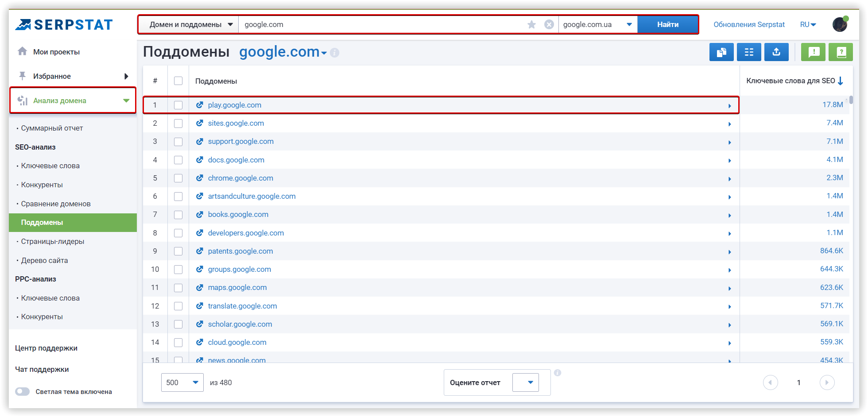Open Страницы-лидеры in sidebar

(x=53, y=241)
